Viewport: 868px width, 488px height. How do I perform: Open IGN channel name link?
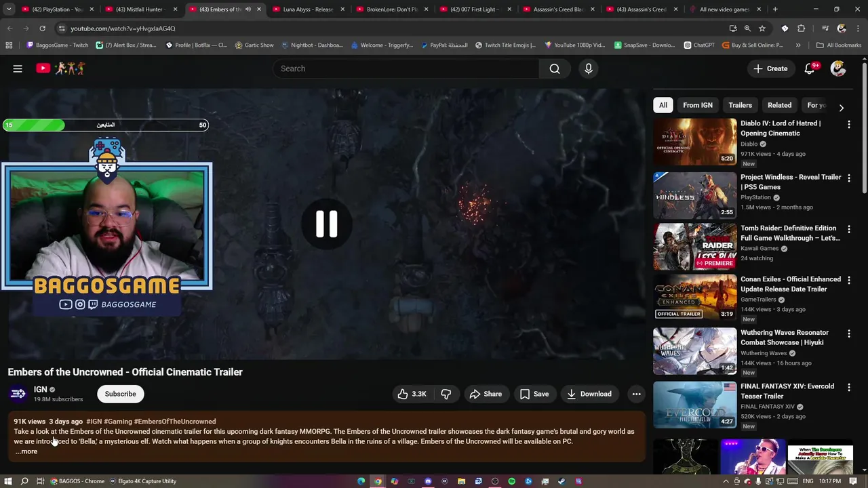(x=41, y=390)
